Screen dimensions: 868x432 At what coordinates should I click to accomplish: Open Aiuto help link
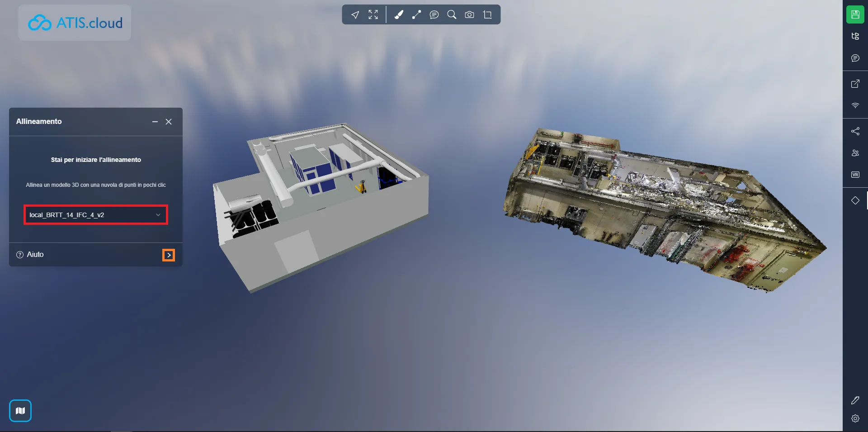[x=30, y=255]
